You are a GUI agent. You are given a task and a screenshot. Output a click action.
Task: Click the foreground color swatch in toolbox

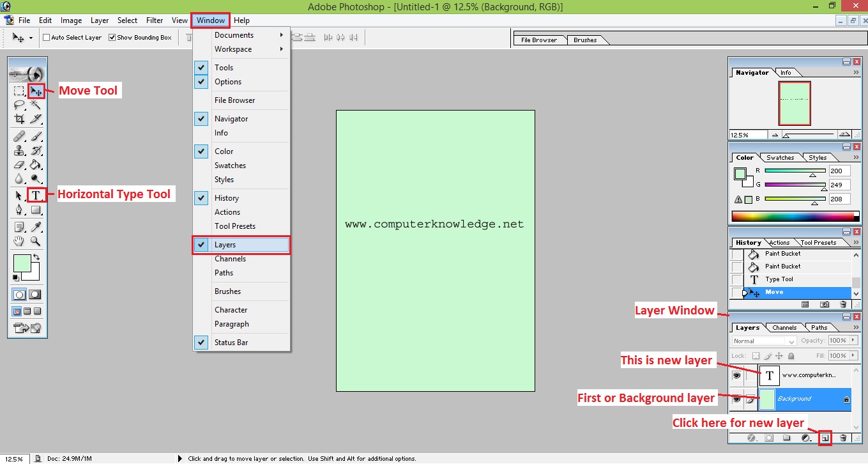[x=22, y=263]
